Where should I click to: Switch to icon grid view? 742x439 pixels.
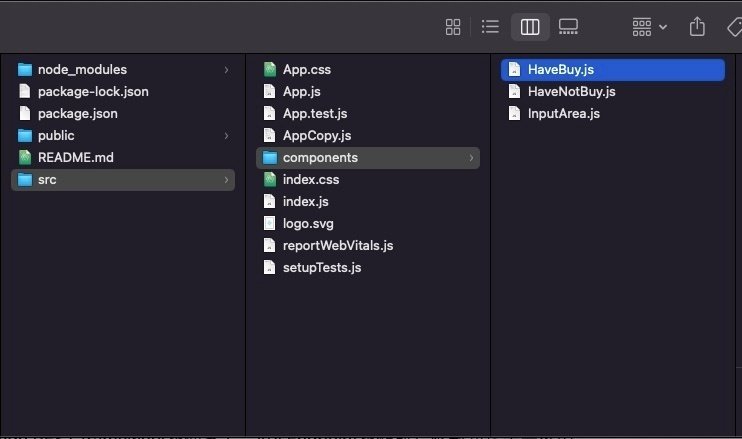click(453, 27)
